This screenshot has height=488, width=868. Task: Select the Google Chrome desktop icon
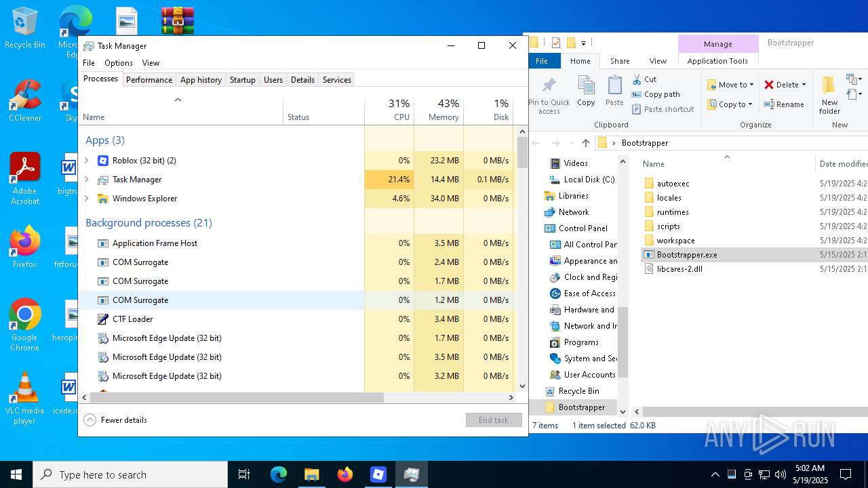coord(24,326)
